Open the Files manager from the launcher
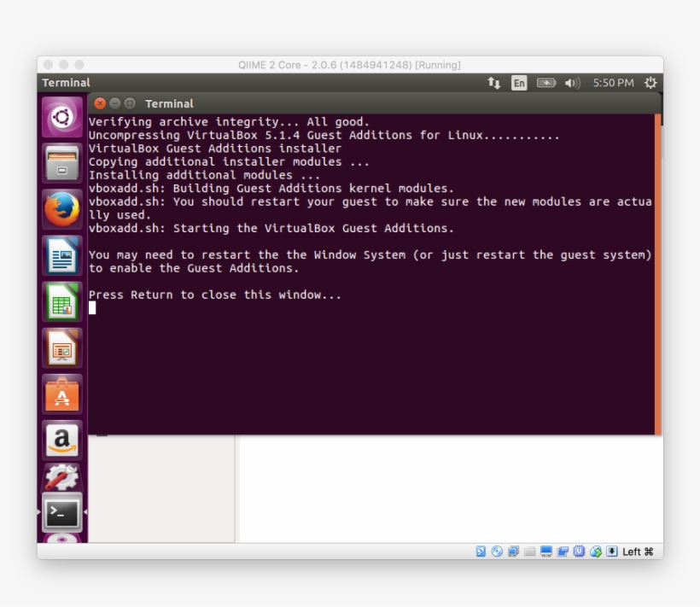 click(62, 163)
